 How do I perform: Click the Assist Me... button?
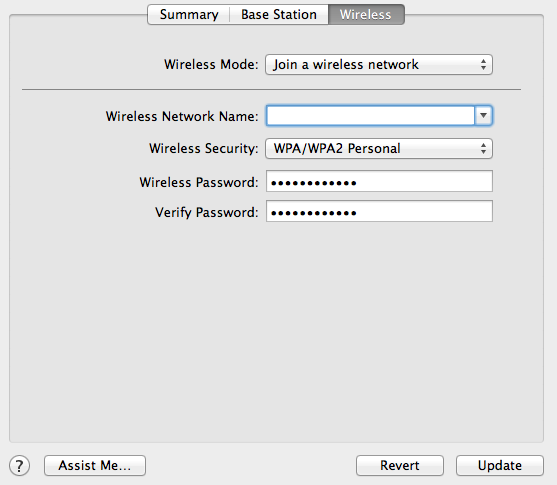tap(95, 465)
